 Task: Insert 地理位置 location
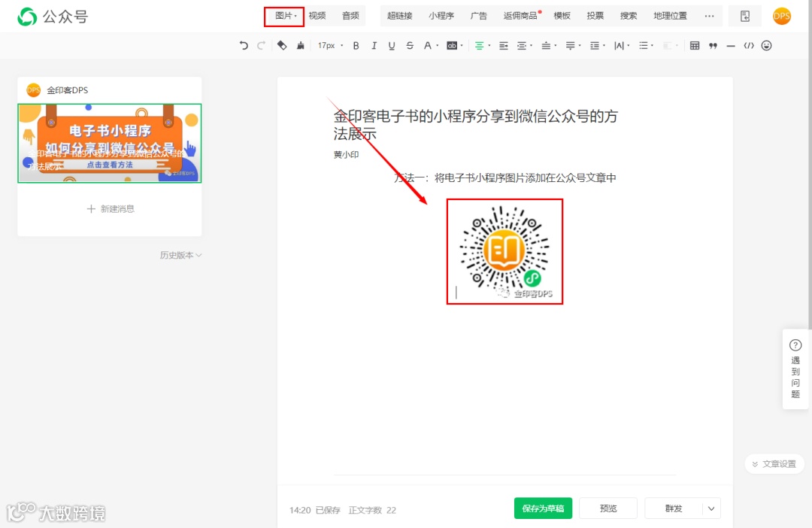point(670,16)
